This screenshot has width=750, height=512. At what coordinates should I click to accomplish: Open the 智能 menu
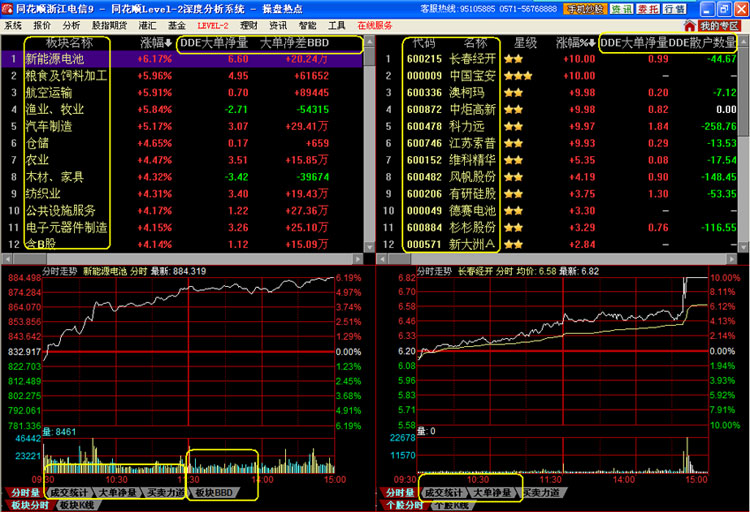click(x=307, y=25)
